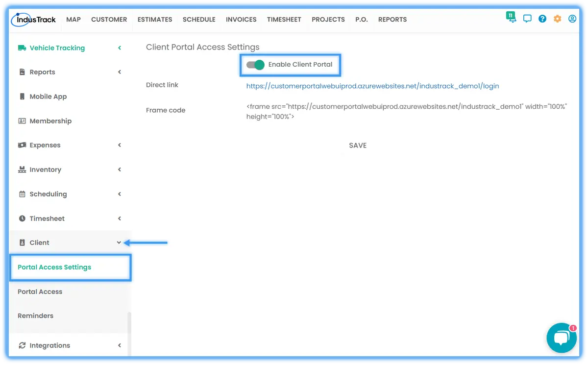Expand the Expenses chevron
This screenshot has width=588, height=365.
pyautogui.click(x=120, y=145)
